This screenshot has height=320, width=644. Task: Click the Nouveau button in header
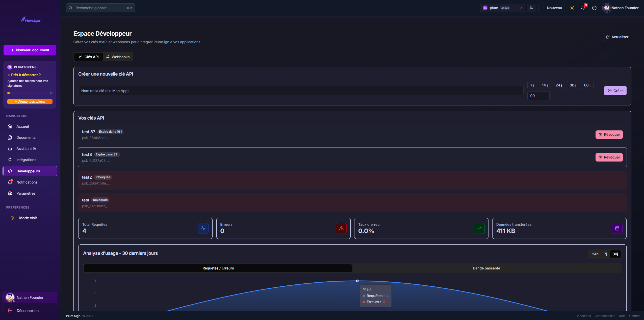click(551, 8)
